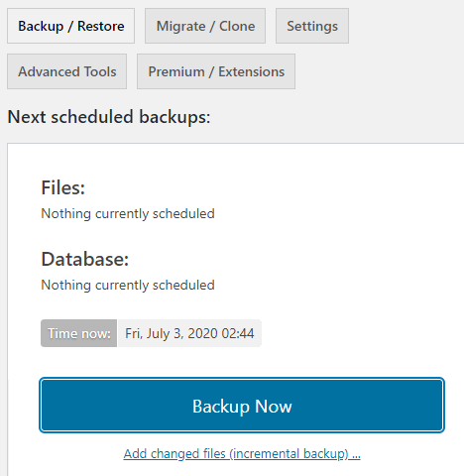This screenshot has height=476, width=464.
Task: Select the Advanced Tools tab
Action: (x=67, y=71)
